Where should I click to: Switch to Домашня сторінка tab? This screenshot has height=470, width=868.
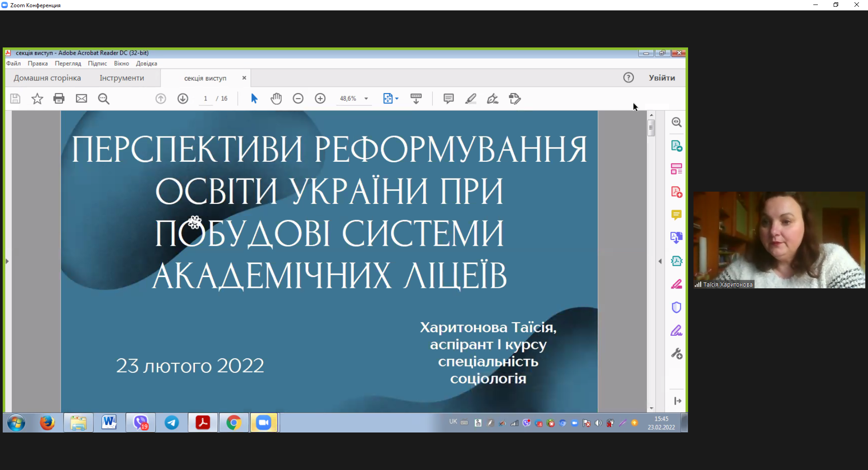tap(47, 78)
